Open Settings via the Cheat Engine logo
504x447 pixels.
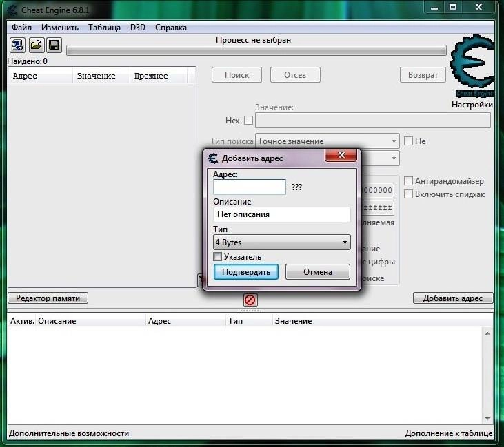click(x=472, y=66)
